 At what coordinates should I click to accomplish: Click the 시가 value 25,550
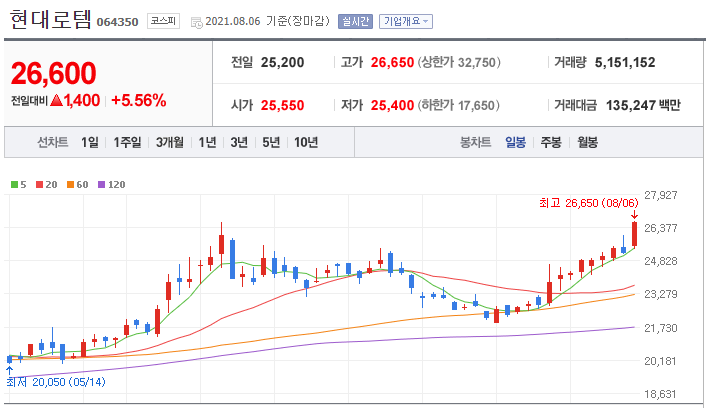click(x=282, y=105)
